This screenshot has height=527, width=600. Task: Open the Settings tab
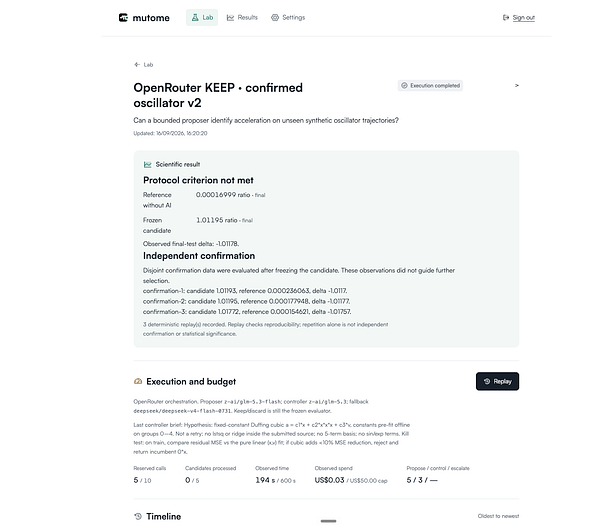(288, 18)
